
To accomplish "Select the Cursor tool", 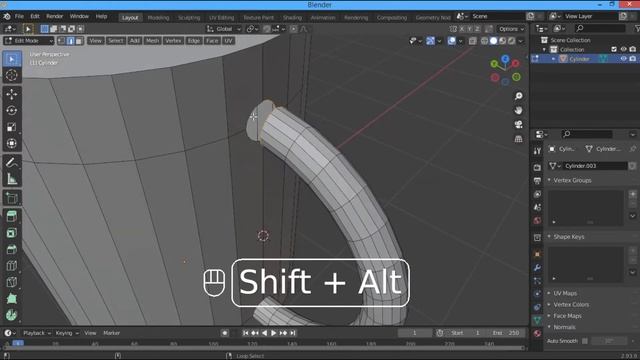I will 11,76.
